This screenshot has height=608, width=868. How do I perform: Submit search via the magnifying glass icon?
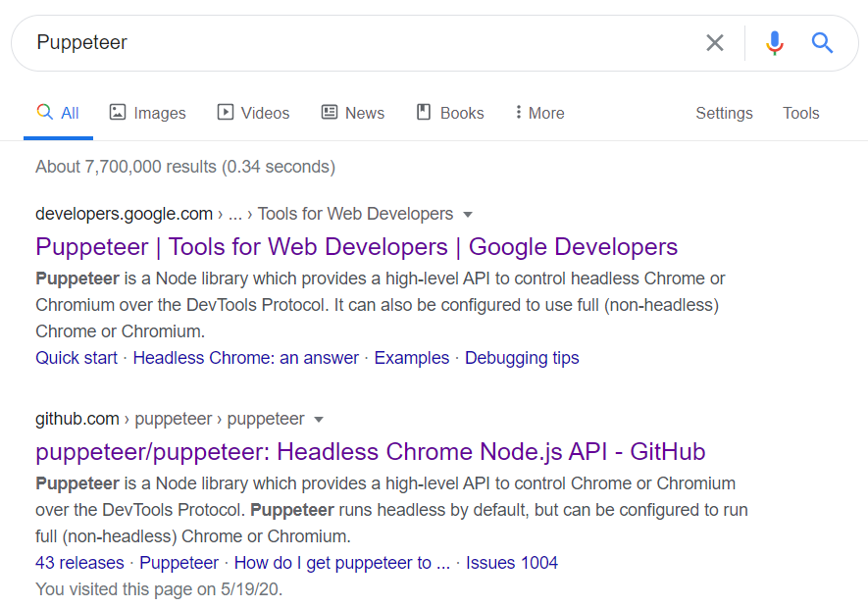tap(822, 42)
